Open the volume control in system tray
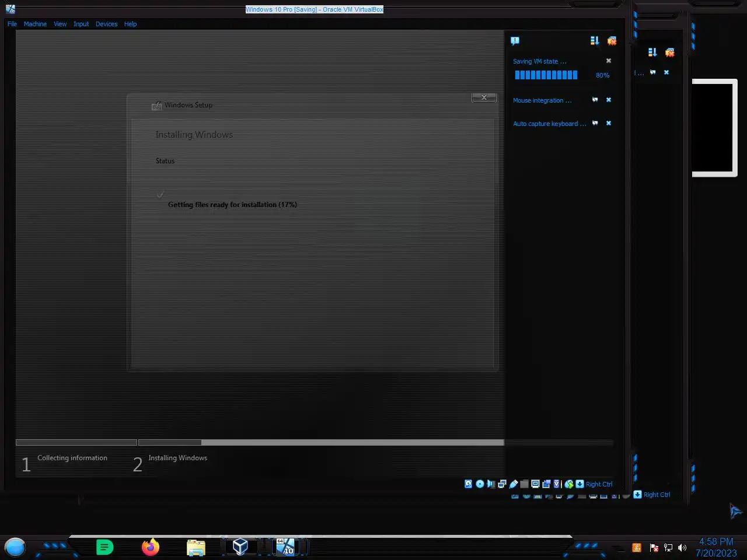The image size is (747, 560). tap(682, 548)
